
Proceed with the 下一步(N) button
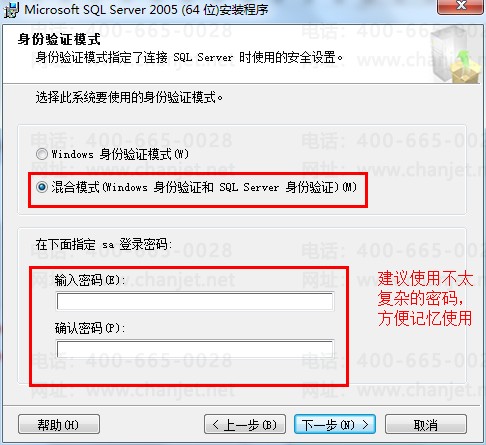pos(335,424)
